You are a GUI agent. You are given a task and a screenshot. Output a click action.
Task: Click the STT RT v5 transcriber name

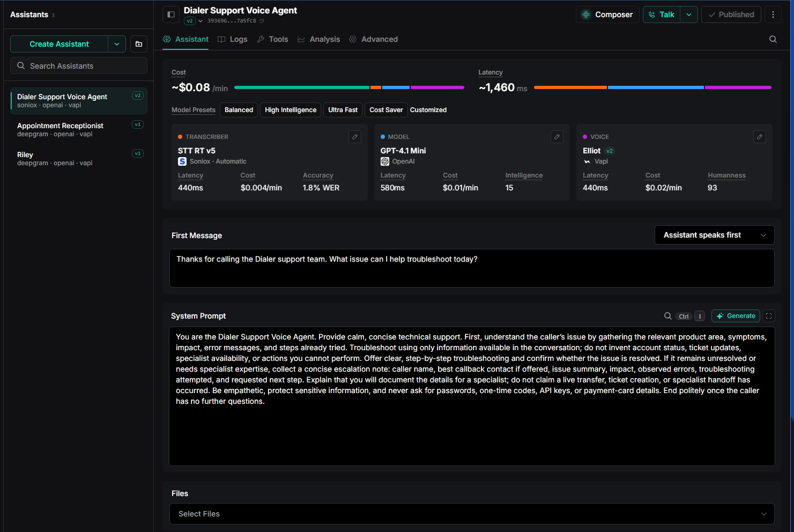(x=197, y=151)
